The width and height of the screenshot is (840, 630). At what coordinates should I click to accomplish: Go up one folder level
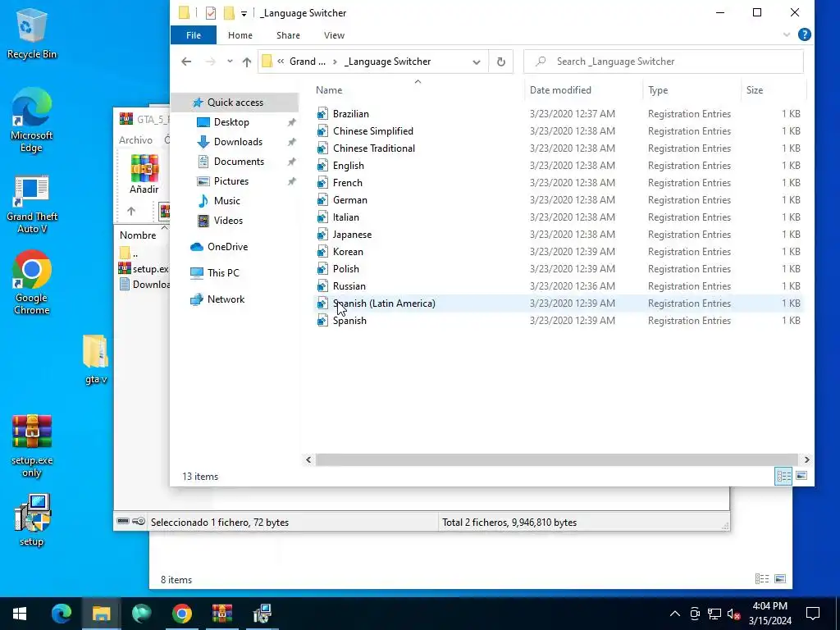point(246,62)
